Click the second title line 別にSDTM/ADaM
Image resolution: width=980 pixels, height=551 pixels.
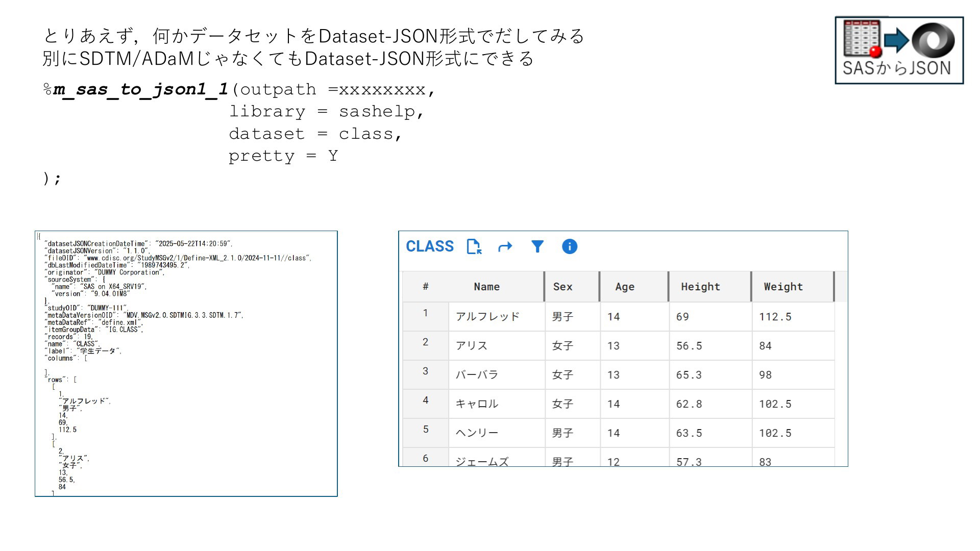[288, 58]
